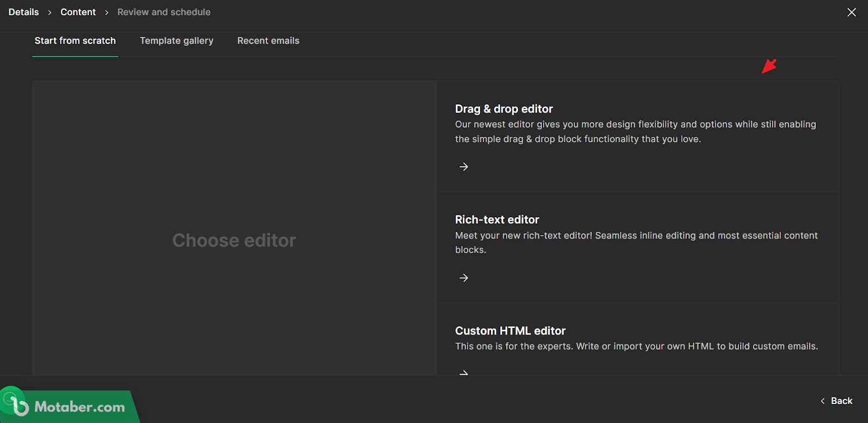This screenshot has width=868, height=423.
Task: Click the Drag & drop editor description
Action: pos(635,131)
